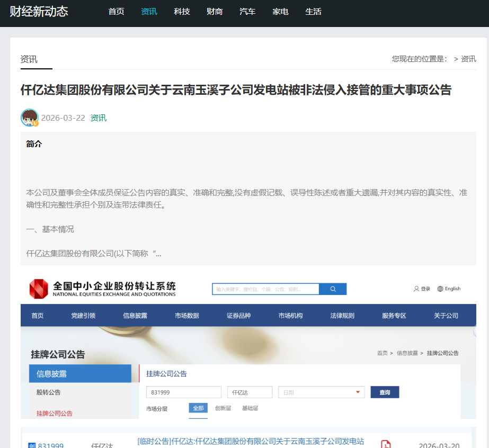Select the 基础层 market tier filter

[x=250, y=408]
